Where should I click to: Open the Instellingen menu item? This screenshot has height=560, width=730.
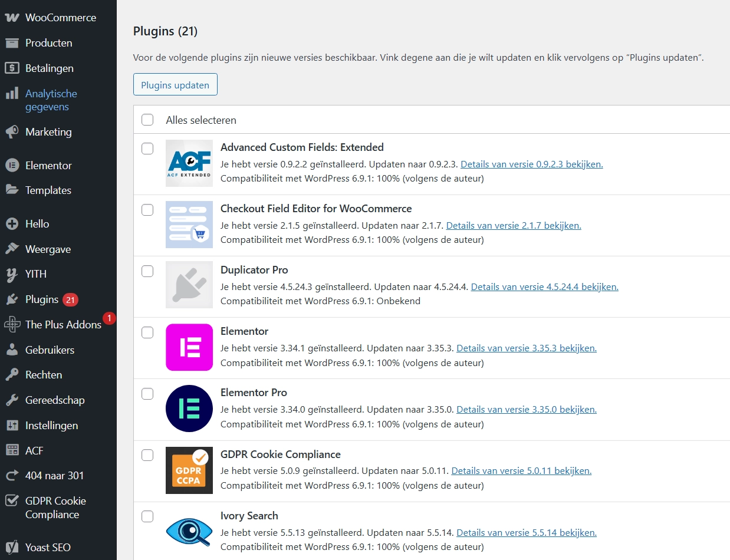51,426
